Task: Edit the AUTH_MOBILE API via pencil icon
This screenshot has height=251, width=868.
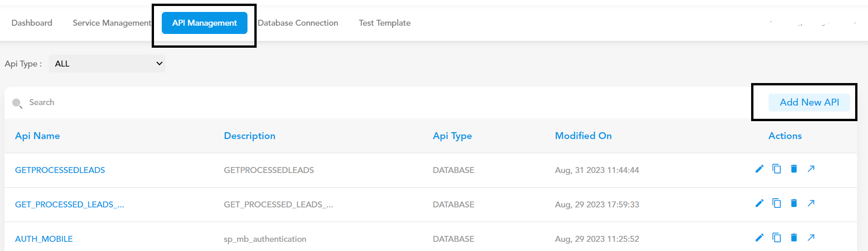Action: (x=759, y=238)
